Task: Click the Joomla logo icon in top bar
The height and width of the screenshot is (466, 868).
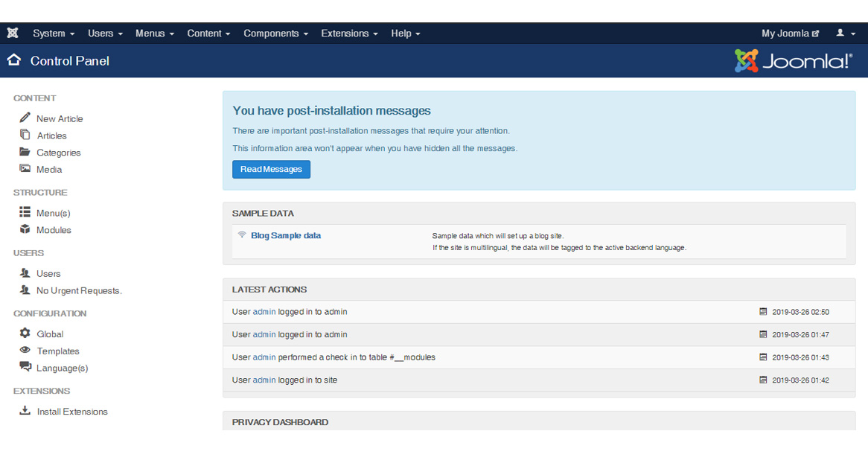Action: (13, 33)
